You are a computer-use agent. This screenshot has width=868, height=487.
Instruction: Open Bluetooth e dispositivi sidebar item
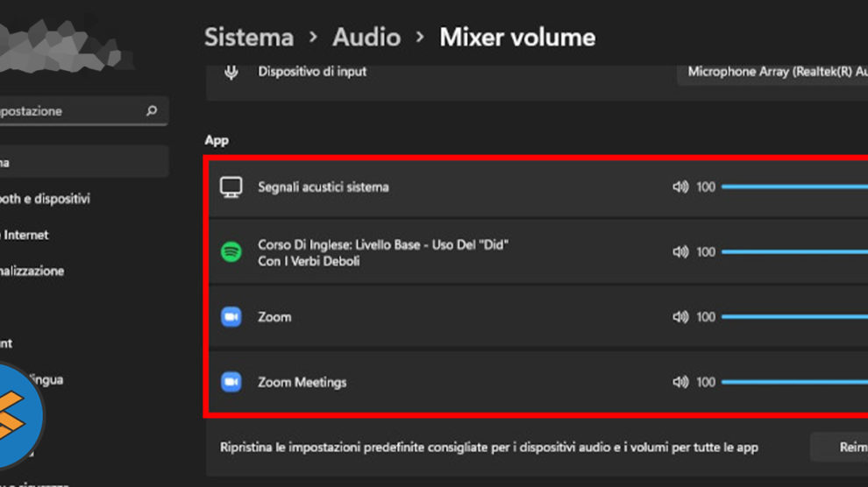pos(44,199)
